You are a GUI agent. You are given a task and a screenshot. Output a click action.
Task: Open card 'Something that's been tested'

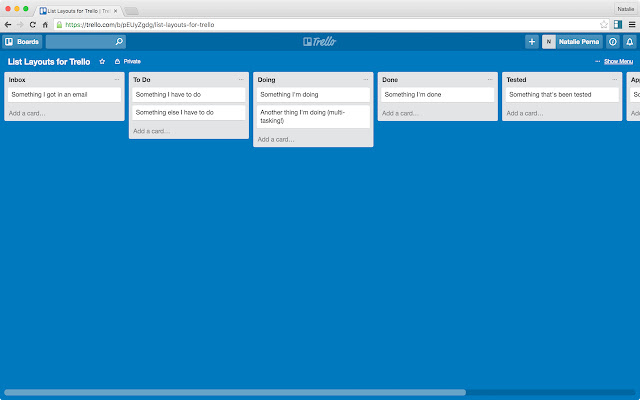click(x=562, y=95)
